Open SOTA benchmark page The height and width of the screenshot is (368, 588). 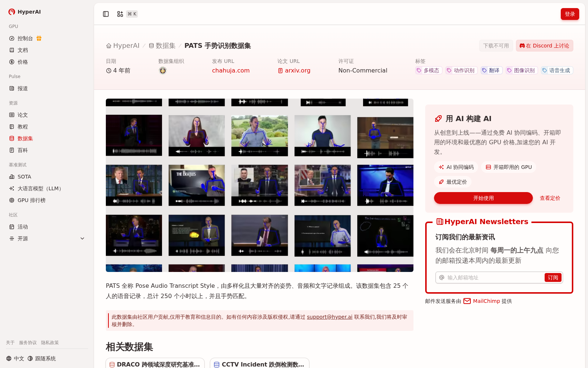pos(47,177)
